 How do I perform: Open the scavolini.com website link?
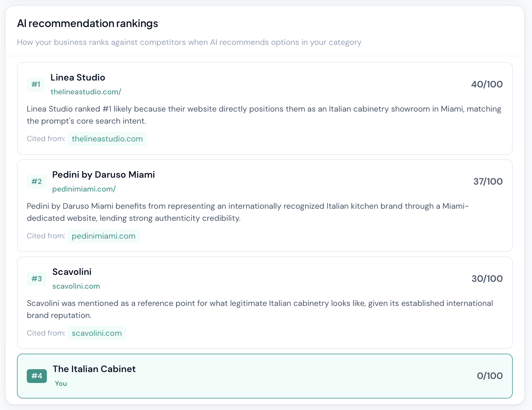[x=76, y=286]
